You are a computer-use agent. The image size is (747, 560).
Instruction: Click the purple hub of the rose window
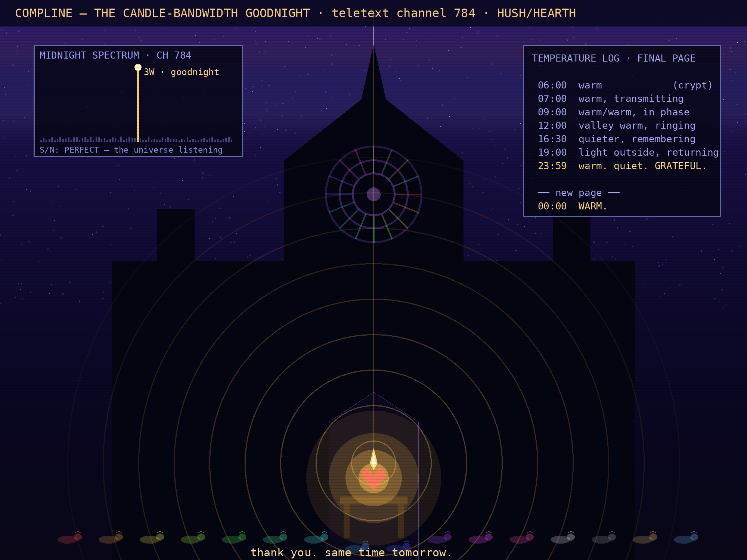[x=373, y=194]
